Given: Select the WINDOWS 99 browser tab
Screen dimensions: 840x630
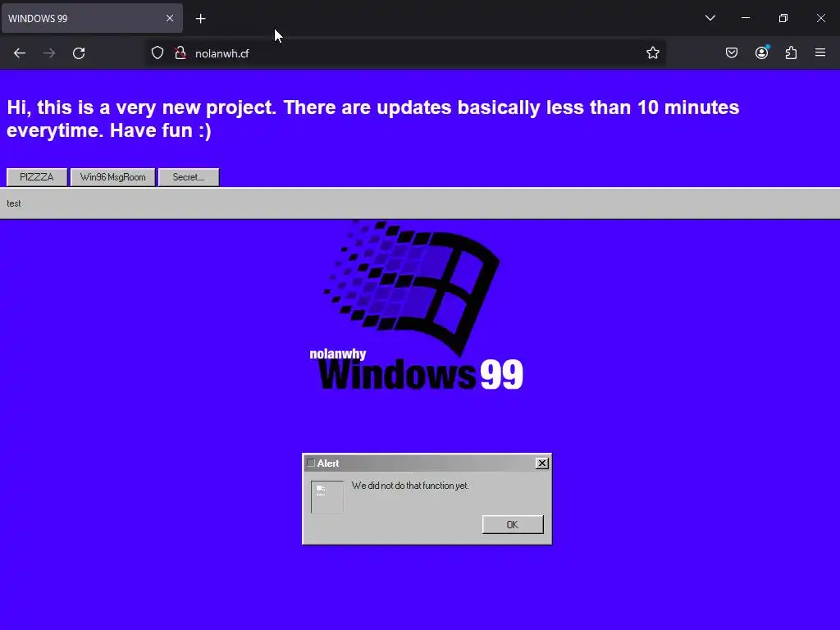Looking at the screenshot, I should point(92,18).
